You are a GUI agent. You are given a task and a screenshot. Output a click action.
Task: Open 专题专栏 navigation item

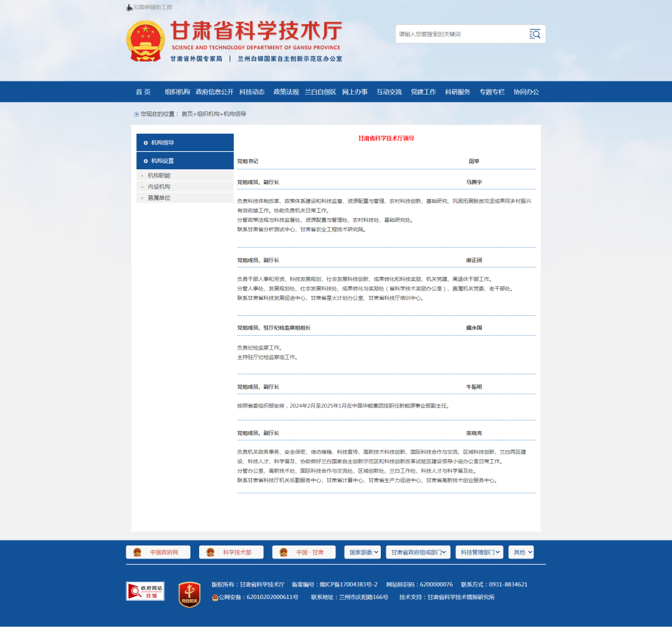[492, 91]
